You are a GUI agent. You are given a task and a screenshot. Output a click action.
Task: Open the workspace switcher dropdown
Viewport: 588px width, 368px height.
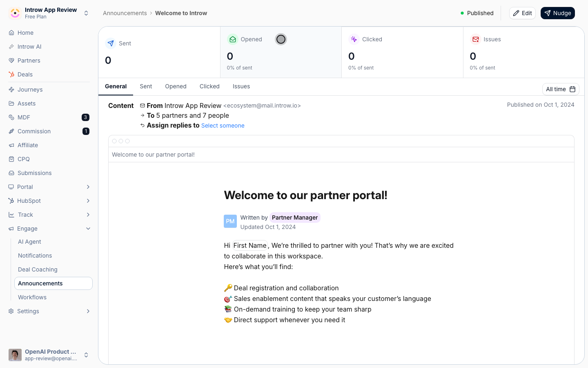[x=86, y=13]
